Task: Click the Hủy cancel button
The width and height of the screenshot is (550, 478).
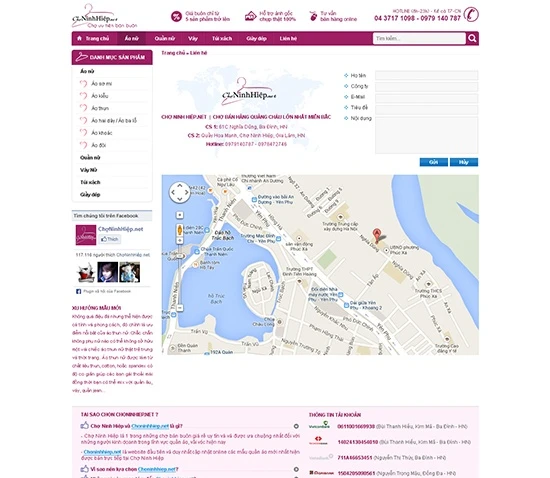Action: 464,162
